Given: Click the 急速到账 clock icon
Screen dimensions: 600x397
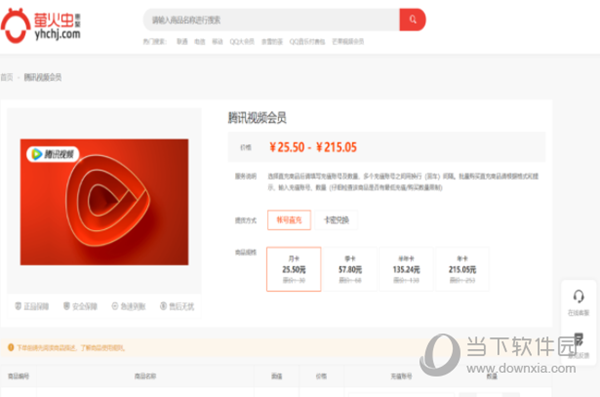Looking at the screenshot, I should coord(115,306).
